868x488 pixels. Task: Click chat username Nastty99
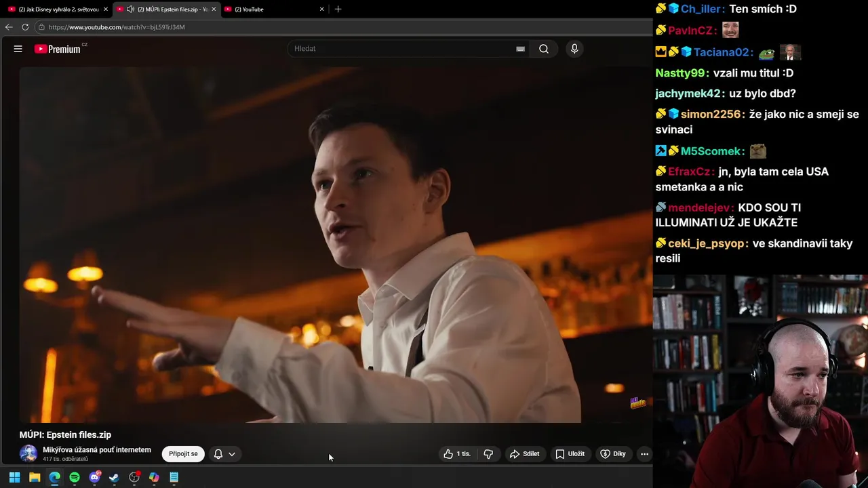tap(682, 73)
